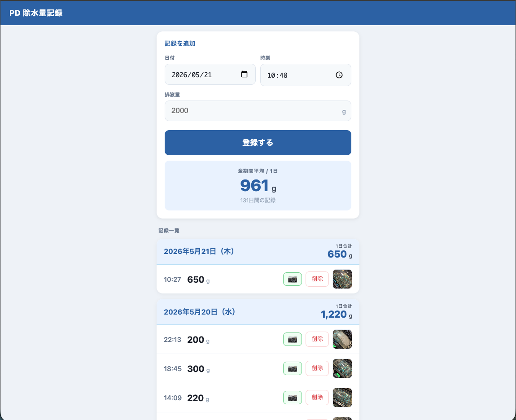The image size is (516, 420).
Task: Click the 時刻 field label
Action: coord(265,58)
